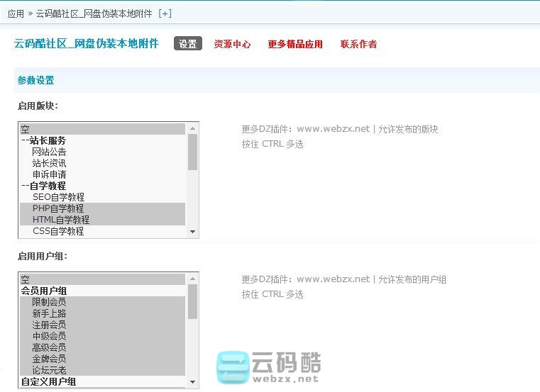The image size is (540, 392).
Task: Open the 更多精品应用 tab
Action: click(x=295, y=44)
